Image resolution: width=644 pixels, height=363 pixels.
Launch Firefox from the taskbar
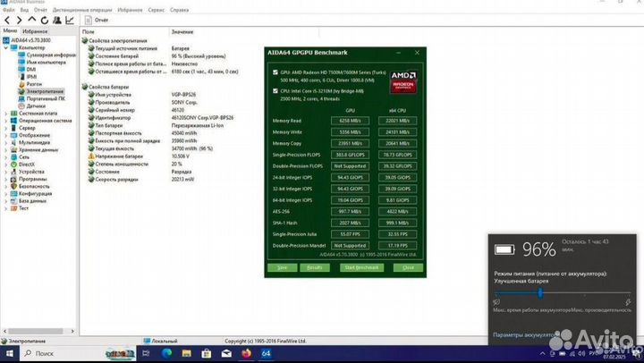point(247,353)
